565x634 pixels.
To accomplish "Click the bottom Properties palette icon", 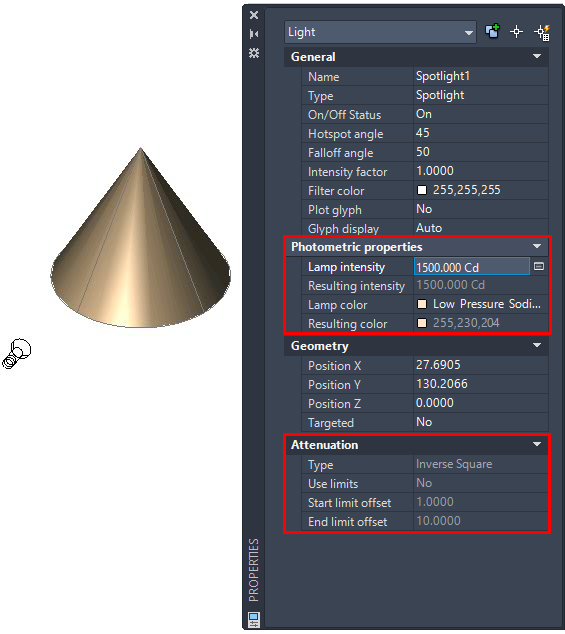I will coord(254,619).
